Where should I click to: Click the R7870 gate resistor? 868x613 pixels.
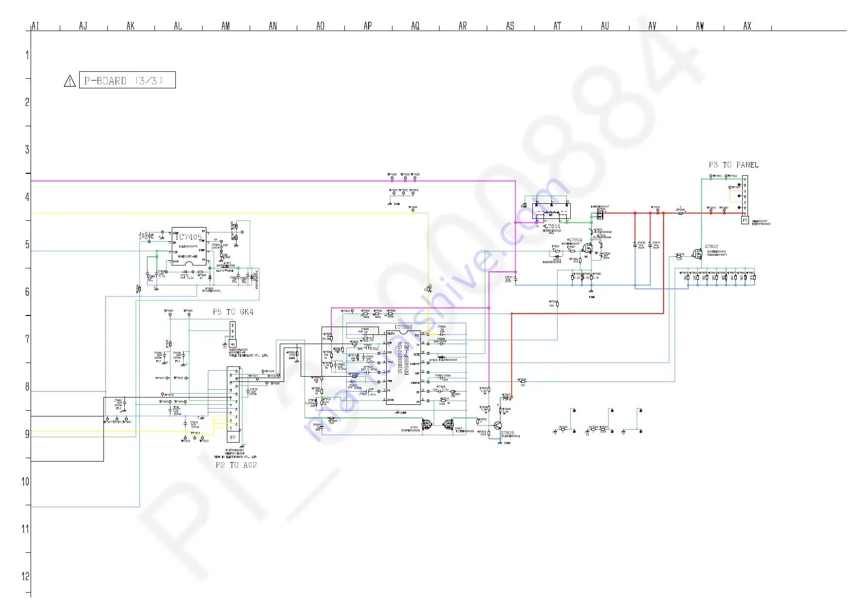tap(679, 256)
